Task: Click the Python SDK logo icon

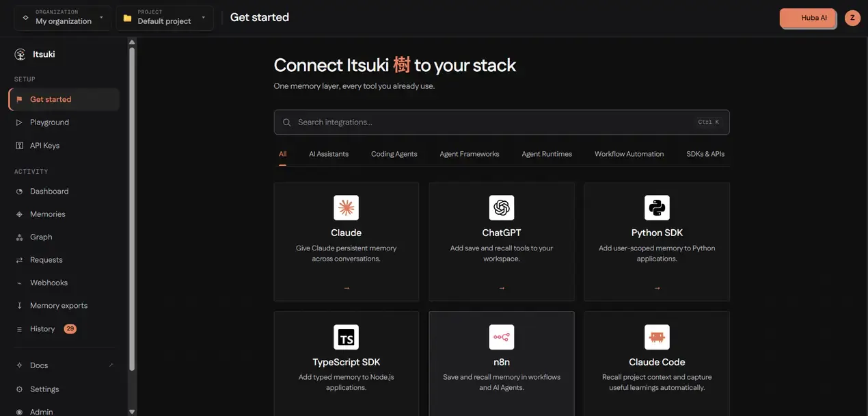Action: [657, 207]
